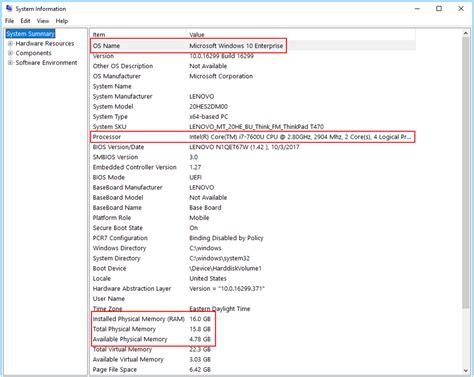Screen dimensions: 474x377
Task: Click the ThinkPad T470 SKU value
Action: [256, 127]
